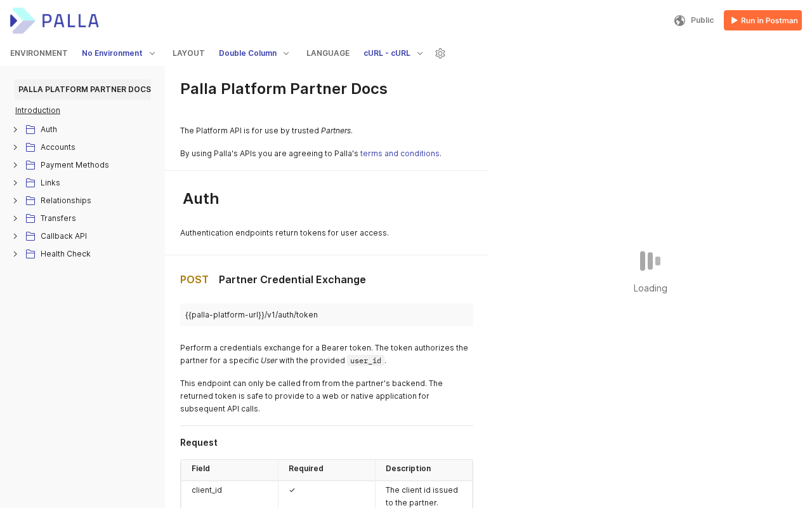Select the Relationships sidebar item

coord(66,201)
